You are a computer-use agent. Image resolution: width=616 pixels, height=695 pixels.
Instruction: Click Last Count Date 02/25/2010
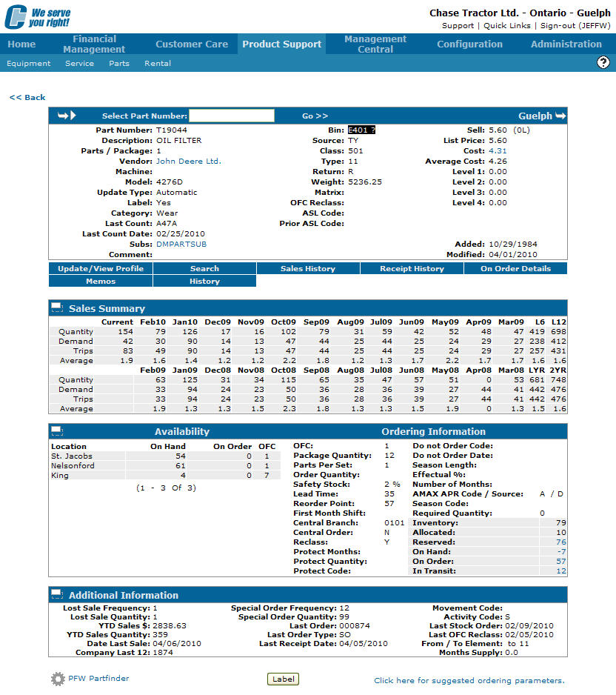click(180, 233)
